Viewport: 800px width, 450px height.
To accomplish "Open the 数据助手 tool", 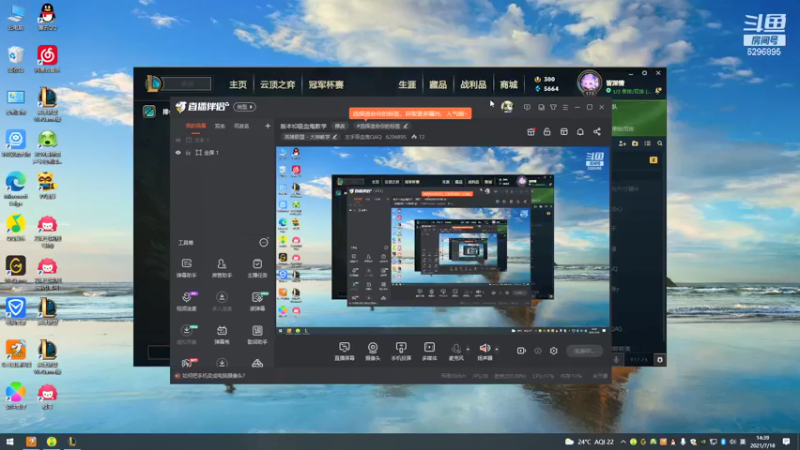I will pos(257,335).
